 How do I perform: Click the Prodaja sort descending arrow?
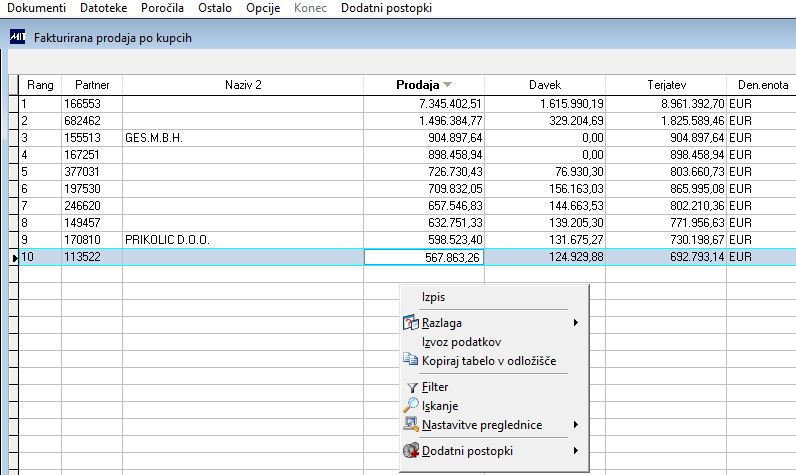click(447, 85)
